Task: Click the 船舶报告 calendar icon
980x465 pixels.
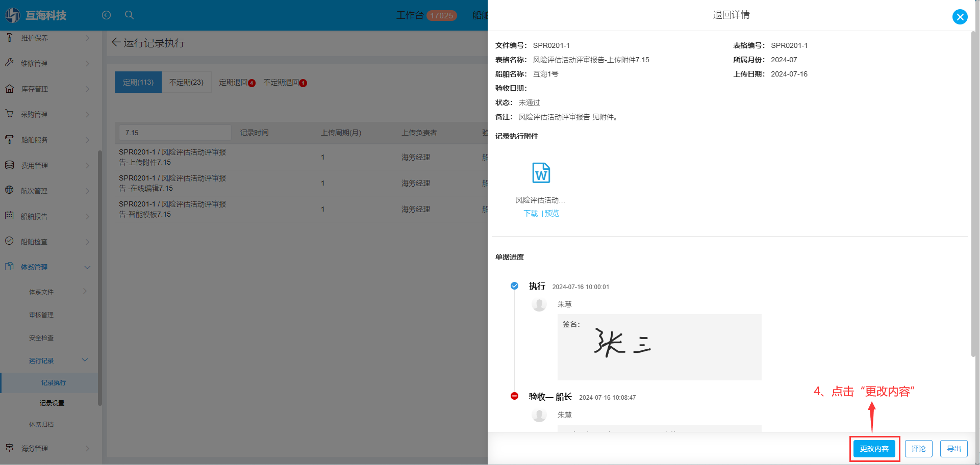Action: pos(9,216)
